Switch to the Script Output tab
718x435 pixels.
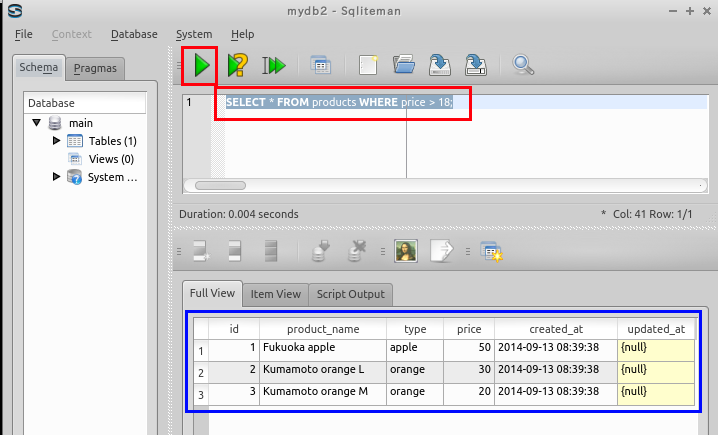coord(351,294)
